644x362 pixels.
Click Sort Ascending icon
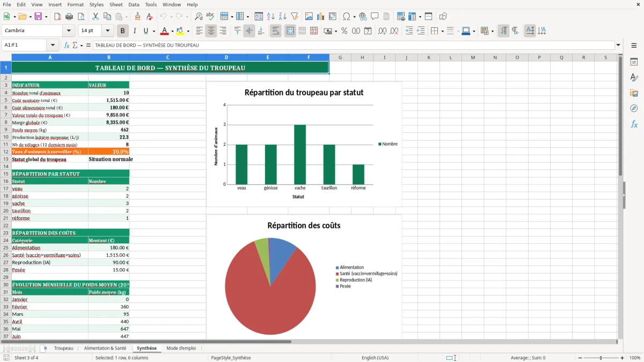[271, 17]
